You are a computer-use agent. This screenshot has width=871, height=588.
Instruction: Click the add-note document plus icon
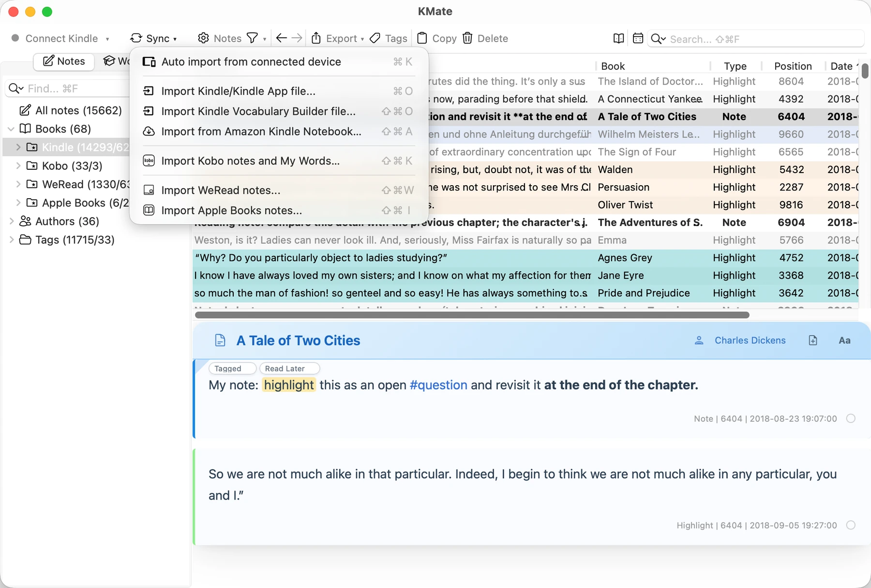point(813,340)
